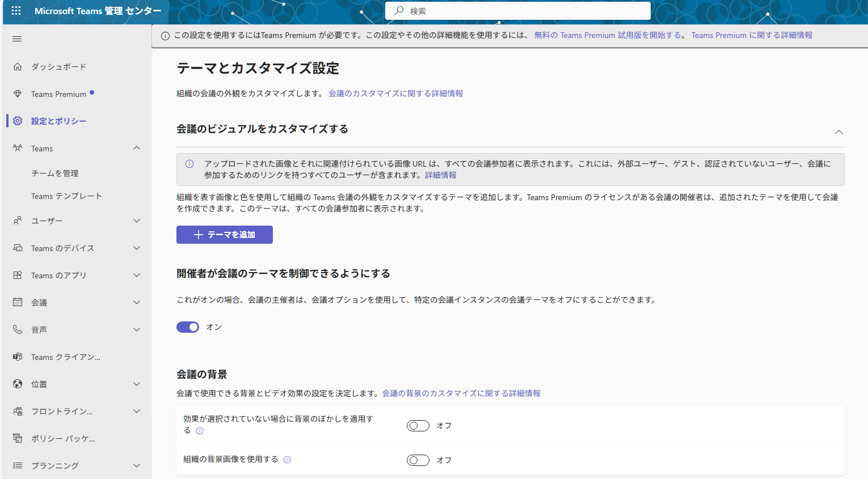This screenshot has width=868, height=479.
Task: Click info icon beside background blur setting
Action: [200, 431]
